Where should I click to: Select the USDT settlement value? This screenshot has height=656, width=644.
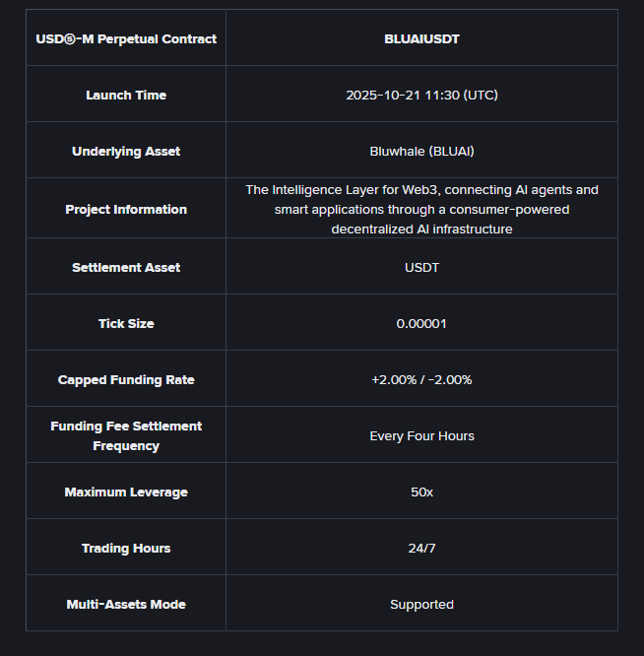(x=421, y=268)
